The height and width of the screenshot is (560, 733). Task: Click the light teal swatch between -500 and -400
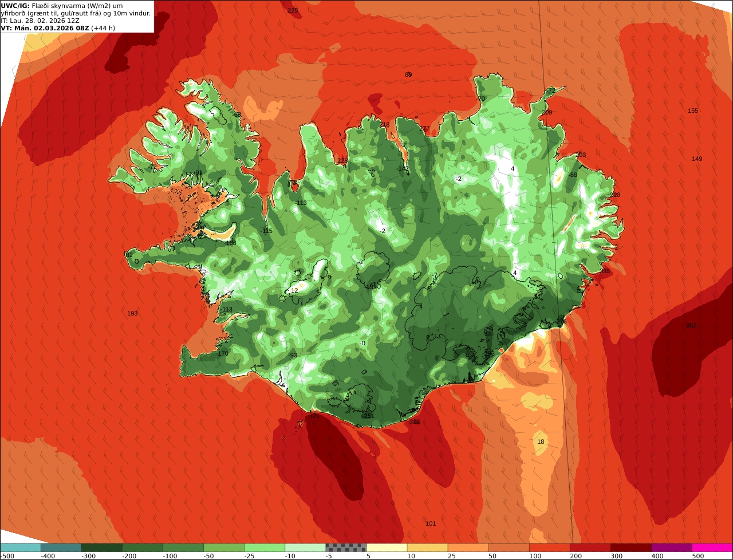(21, 547)
